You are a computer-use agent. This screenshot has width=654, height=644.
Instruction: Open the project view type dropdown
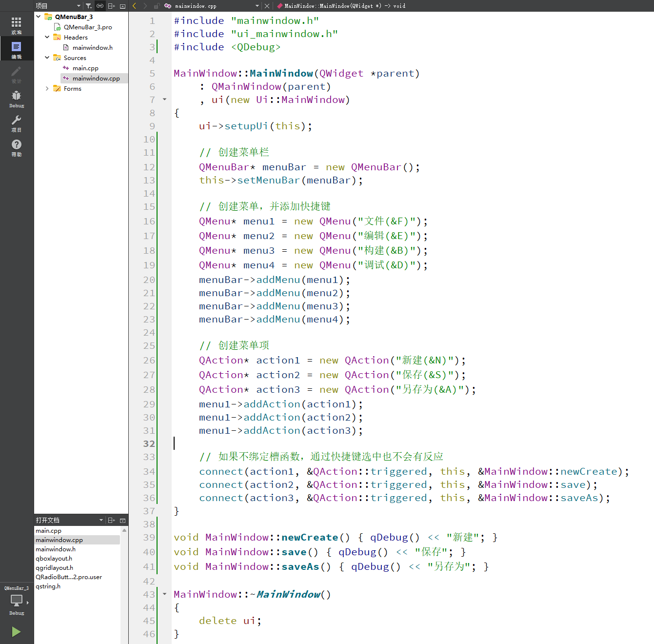coord(59,6)
